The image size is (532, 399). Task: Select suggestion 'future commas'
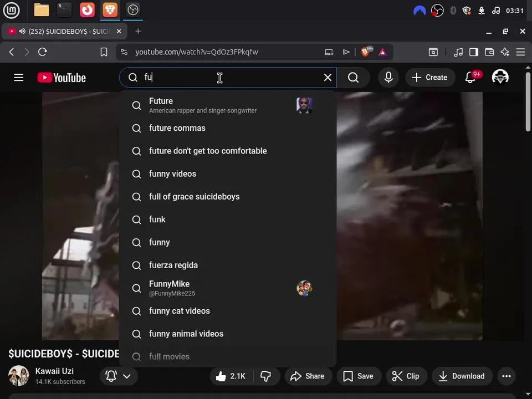pos(228,128)
